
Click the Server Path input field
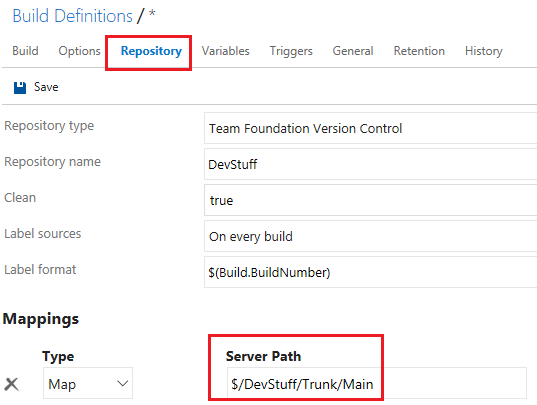coord(377,383)
